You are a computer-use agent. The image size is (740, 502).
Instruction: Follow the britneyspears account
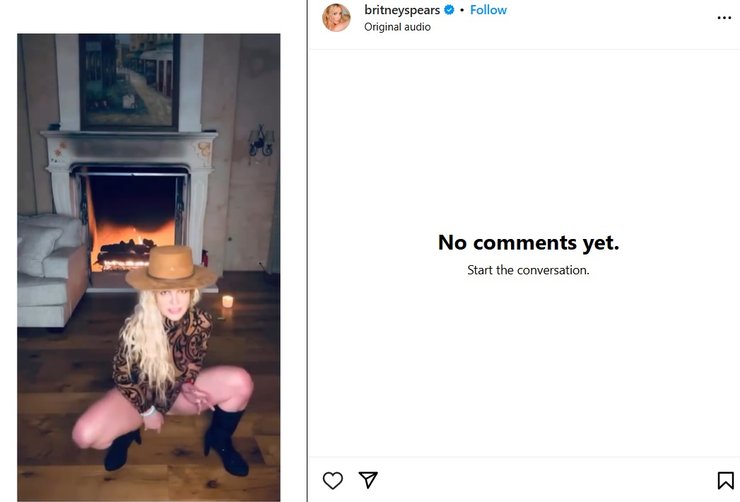tap(488, 10)
